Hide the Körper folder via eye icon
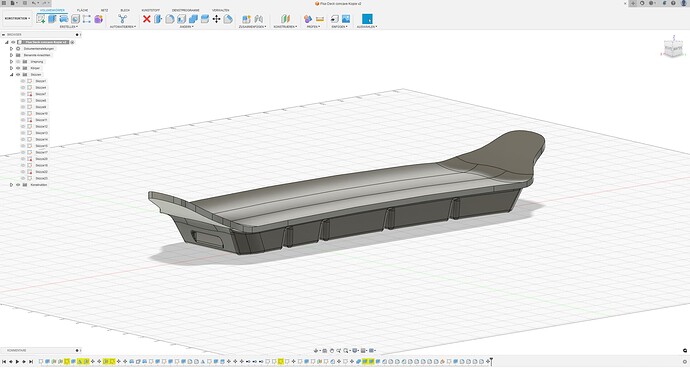The image size is (690, 368). [18, 68]
